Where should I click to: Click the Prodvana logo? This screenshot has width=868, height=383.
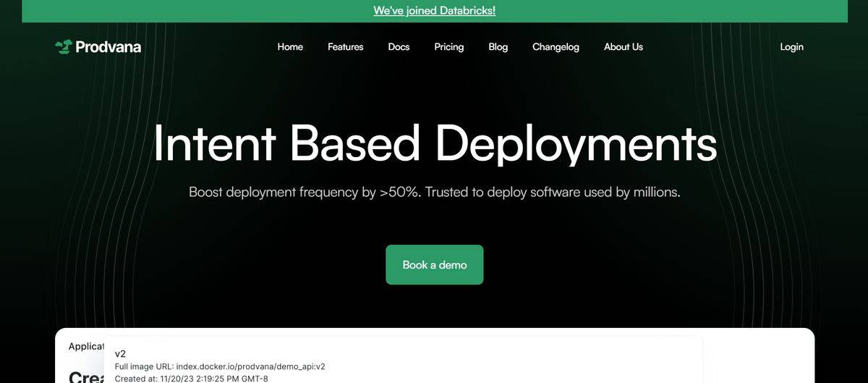click(x=98, y=47)
